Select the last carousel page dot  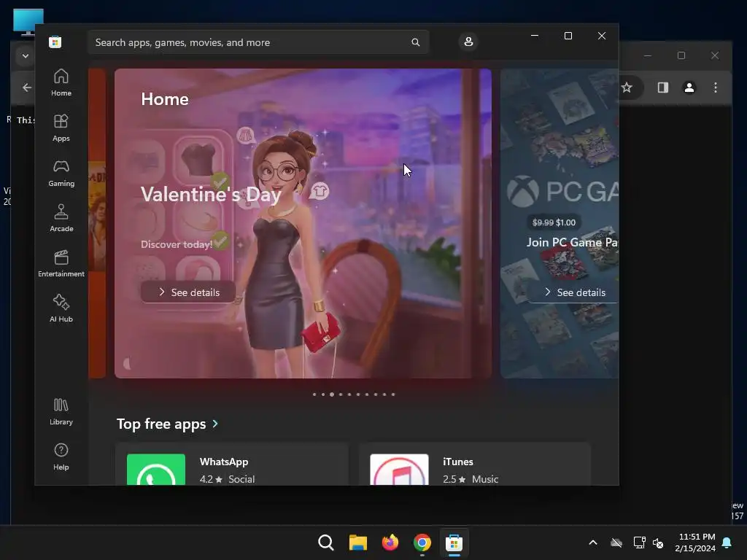[393, 394]
